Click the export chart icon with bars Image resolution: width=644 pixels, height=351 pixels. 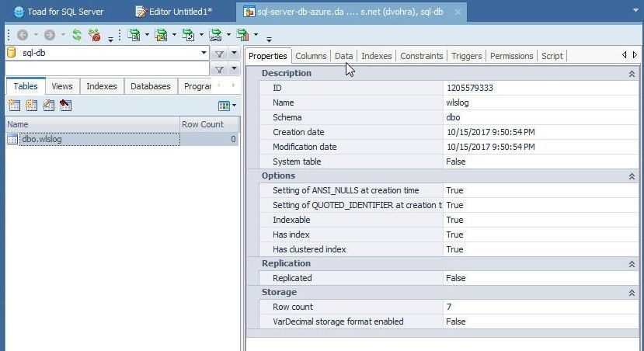pyautogui.click(x=242, y=35)
